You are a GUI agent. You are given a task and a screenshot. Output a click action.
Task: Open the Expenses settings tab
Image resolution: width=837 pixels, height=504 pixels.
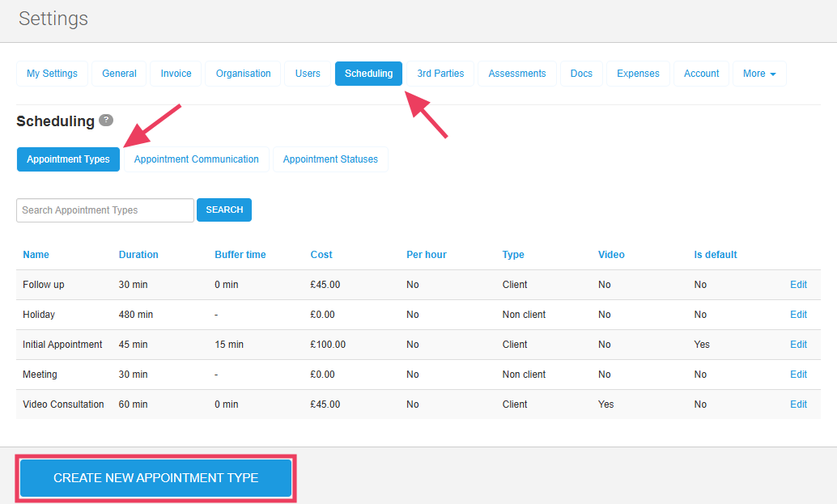point(638,74)
